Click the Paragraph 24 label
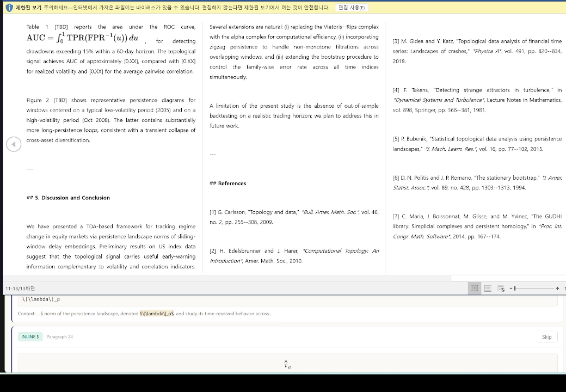 coord(59,337)
